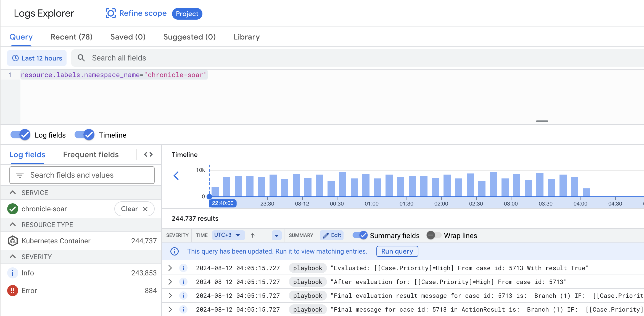Click the Edit summary fields pencil icon
Viewport: 644px width, 316px height.
click(332, 235)
